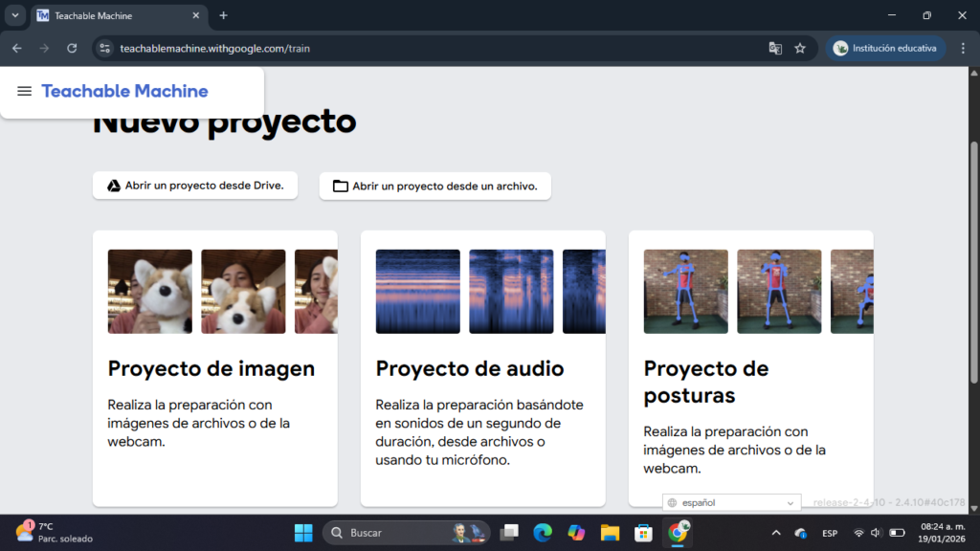980x551 pixels.
Task: View site information icon in address bar
Action: [x=105, y=48]
